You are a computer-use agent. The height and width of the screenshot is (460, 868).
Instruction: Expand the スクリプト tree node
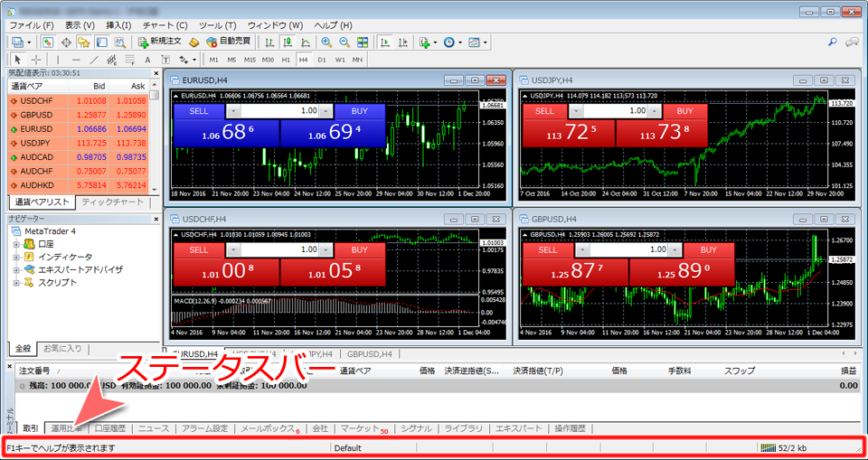16,282
